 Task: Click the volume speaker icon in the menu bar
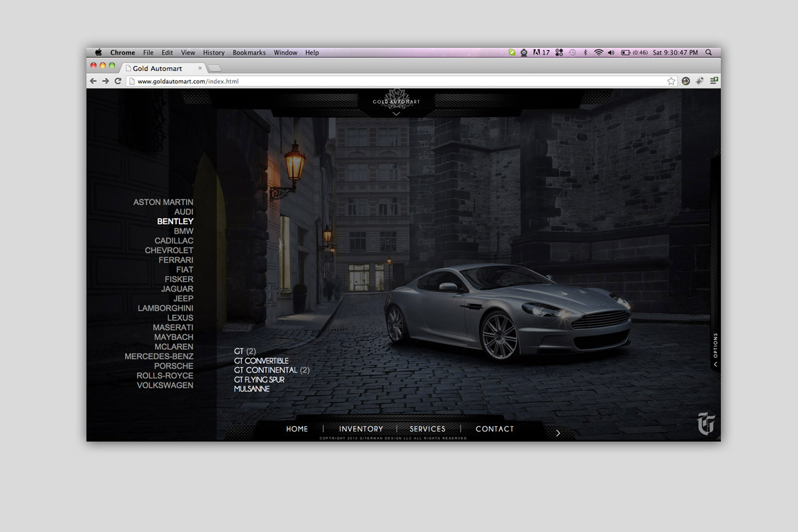[611, 53]
